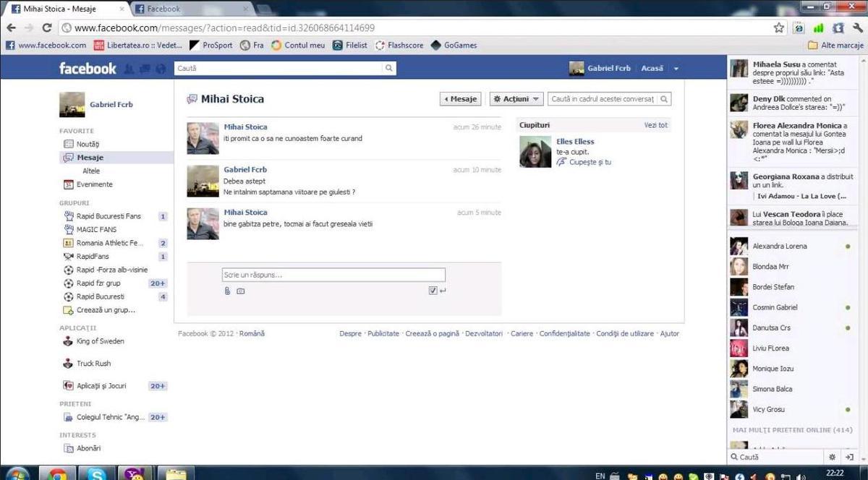Add a photo with the camera icon
This screenshot has width=868, height=480.
tap(240, 291)
